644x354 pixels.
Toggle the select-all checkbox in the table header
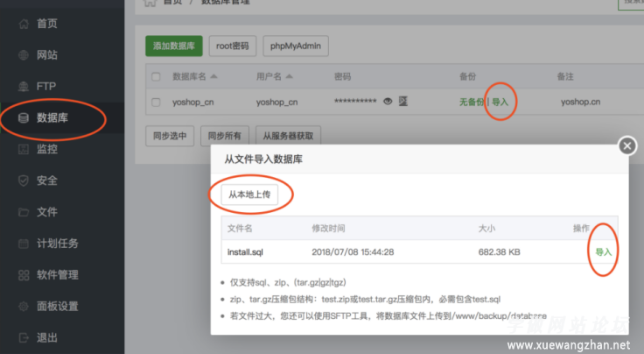tap(156, 77)
